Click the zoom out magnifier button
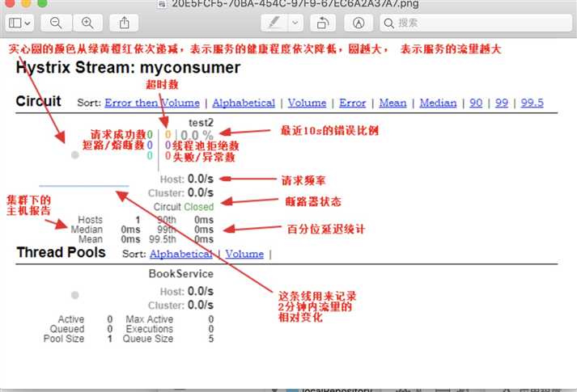Image resolution: width=577 pixels, height=392 pixels. [x=56, y=23]
